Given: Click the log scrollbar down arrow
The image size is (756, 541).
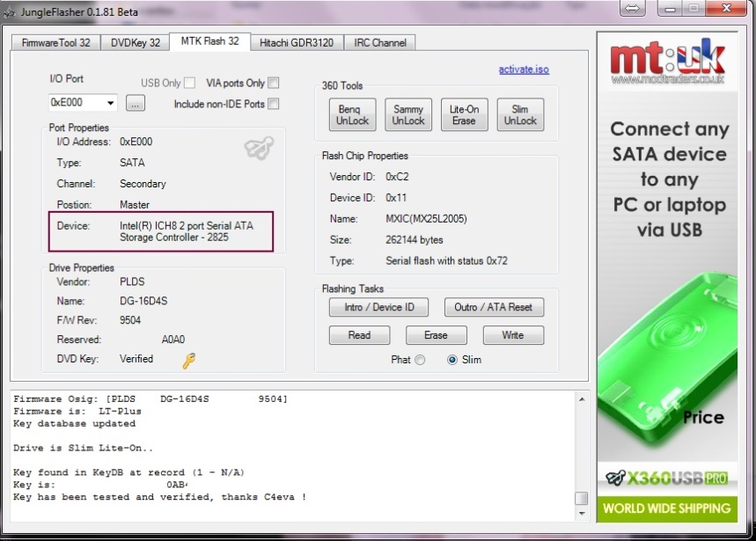Looking at the screenshot, I should point(582,514).
